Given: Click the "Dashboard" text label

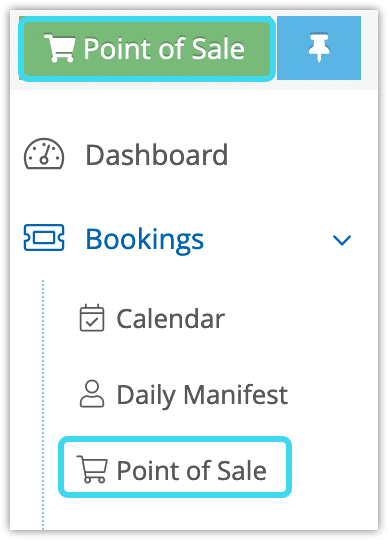Looking at the screenshot, I should click(157, 155).
